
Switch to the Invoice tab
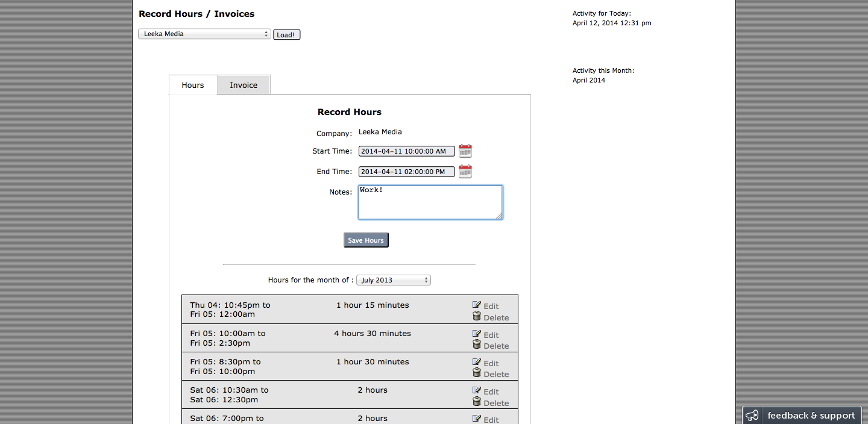pos(244,85)
